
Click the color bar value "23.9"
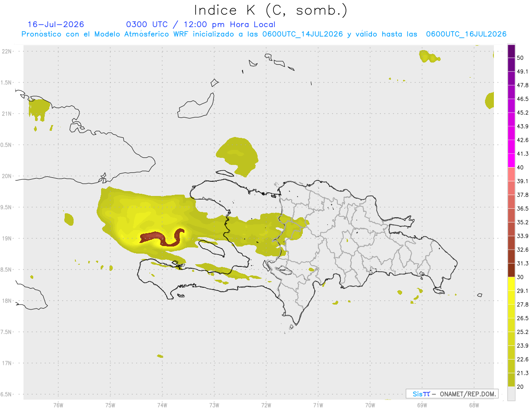click(x=523, y=346)
